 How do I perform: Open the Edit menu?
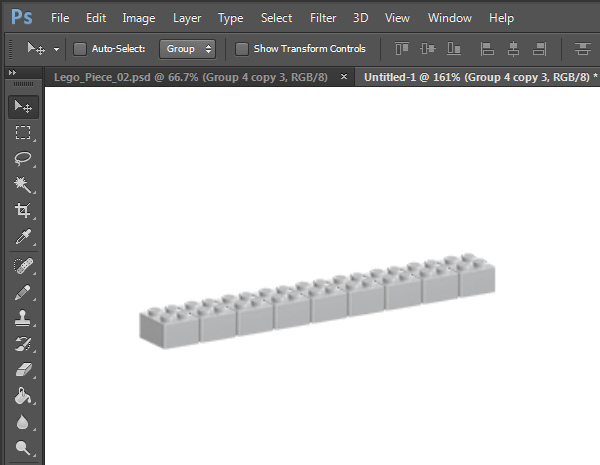pyautogui.click(x=96, y=18)
